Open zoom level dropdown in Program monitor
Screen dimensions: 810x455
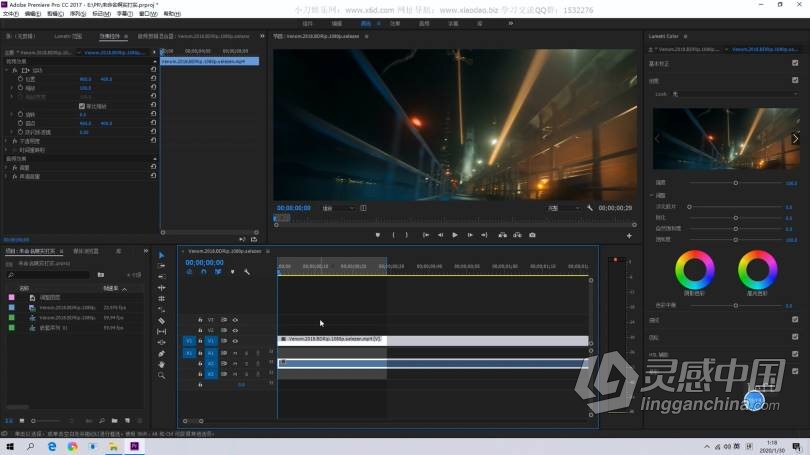click(x=338, y=208)
